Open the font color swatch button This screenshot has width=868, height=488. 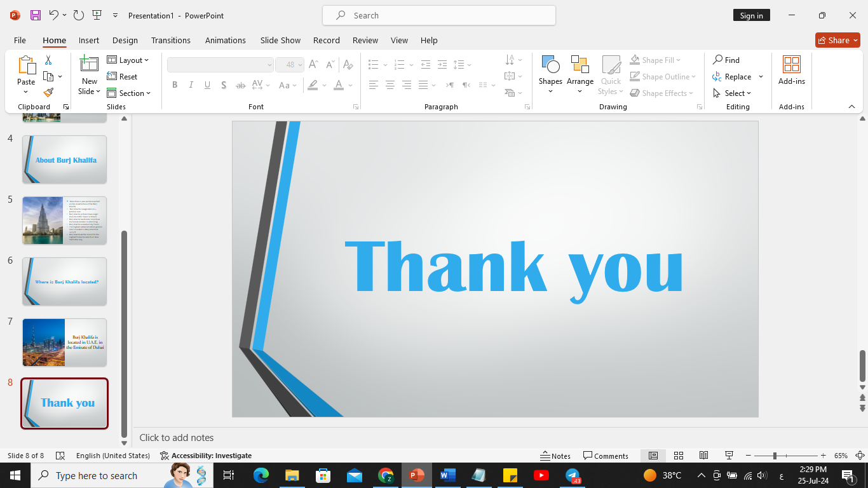(x=339, y=85)
